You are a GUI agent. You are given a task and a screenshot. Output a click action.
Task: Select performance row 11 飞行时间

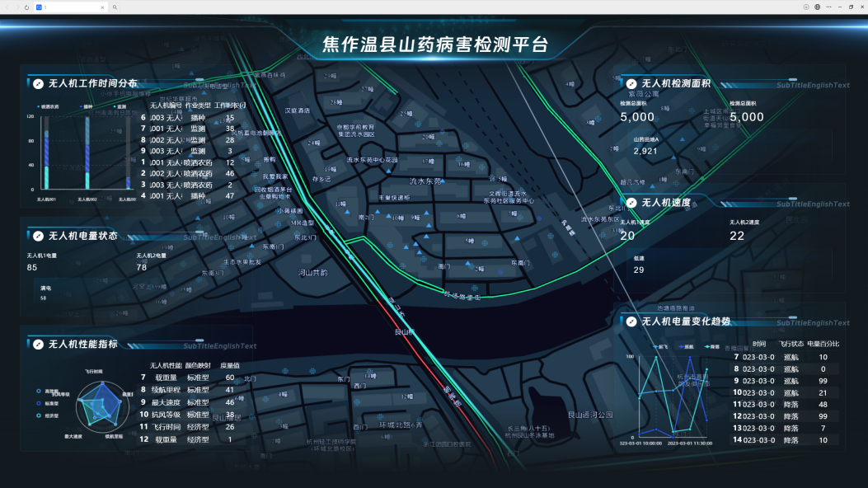191,427
